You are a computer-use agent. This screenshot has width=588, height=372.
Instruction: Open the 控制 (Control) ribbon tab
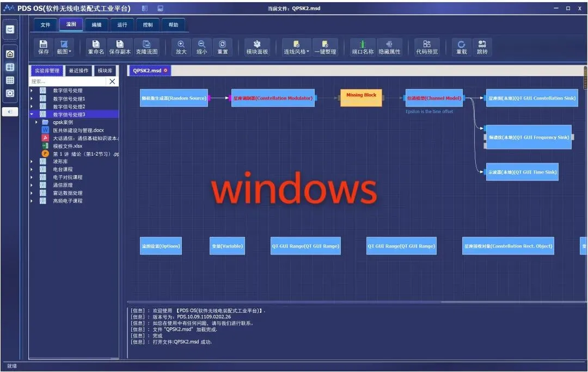[x=148, y=24]
